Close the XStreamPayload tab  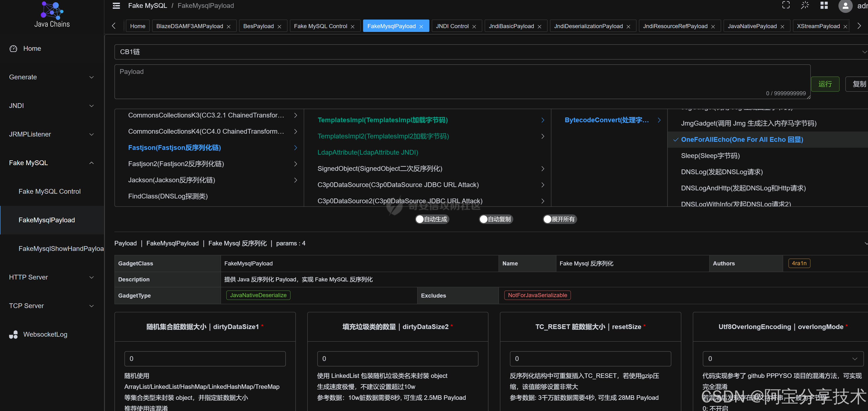pos(845,27)
